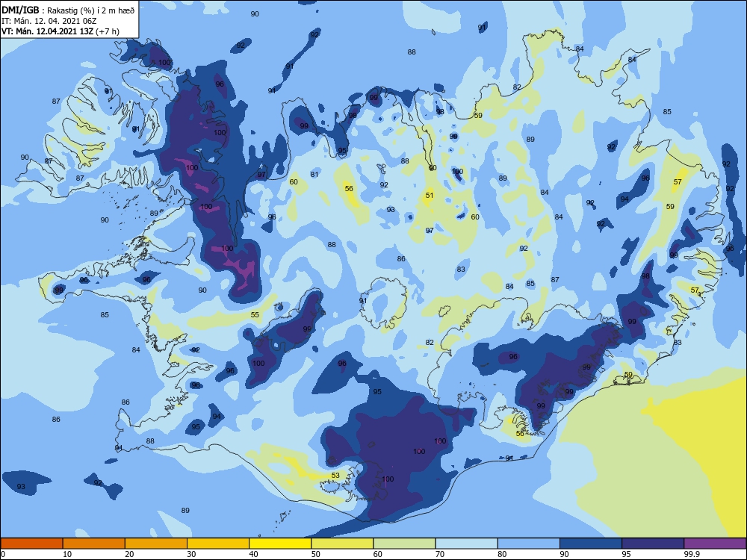Screen dimensions: 747x560
Task: Select the pale yellow 50–60 legend swatch
Action: 342,544
